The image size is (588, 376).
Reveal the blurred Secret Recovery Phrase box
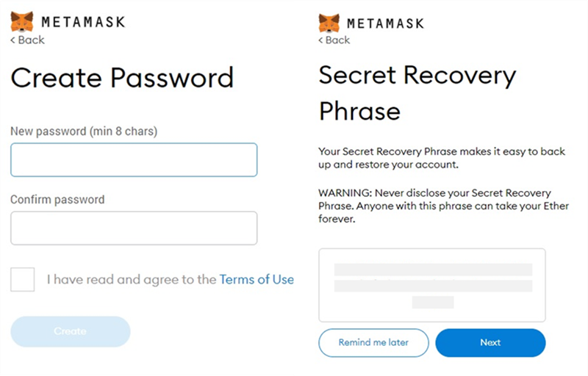(432, 286)
